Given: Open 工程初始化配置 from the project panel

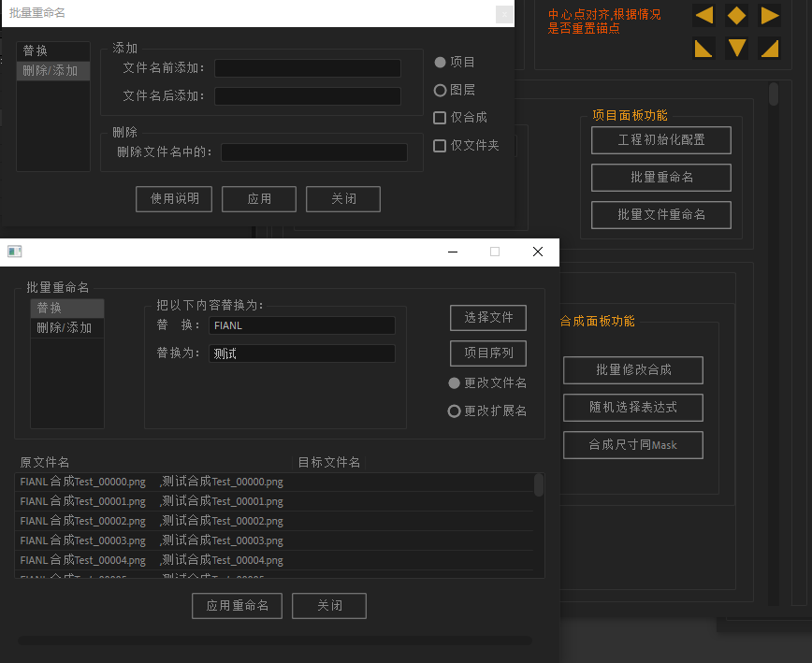Looking at the screenshot, I should [660, 140].
